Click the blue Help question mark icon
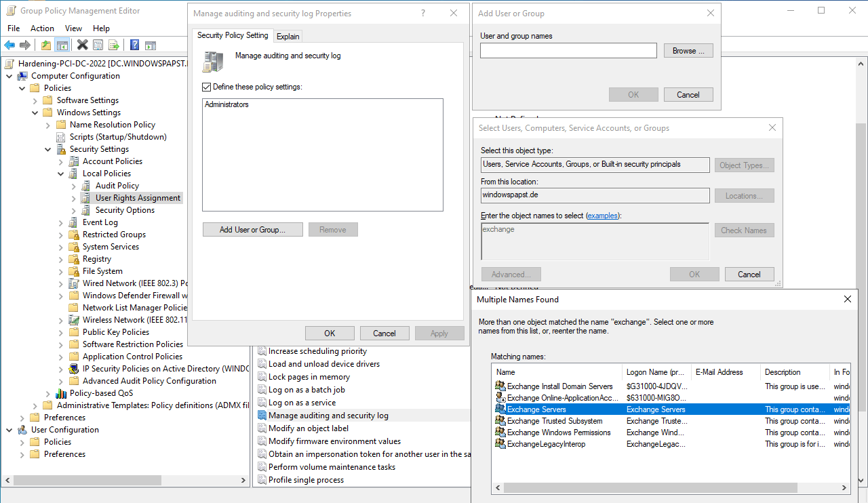868x503 pixels. click(134, 45)
